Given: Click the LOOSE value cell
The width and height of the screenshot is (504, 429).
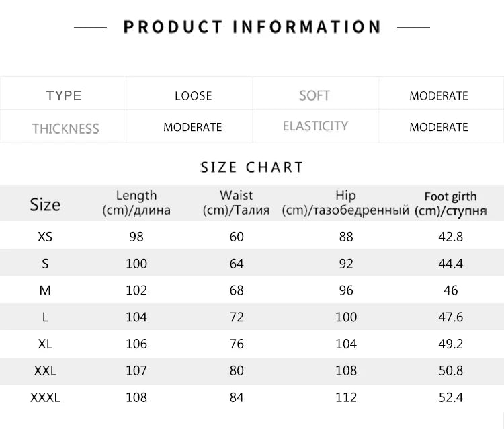Looking at the screenshot, I should (194, 95).
